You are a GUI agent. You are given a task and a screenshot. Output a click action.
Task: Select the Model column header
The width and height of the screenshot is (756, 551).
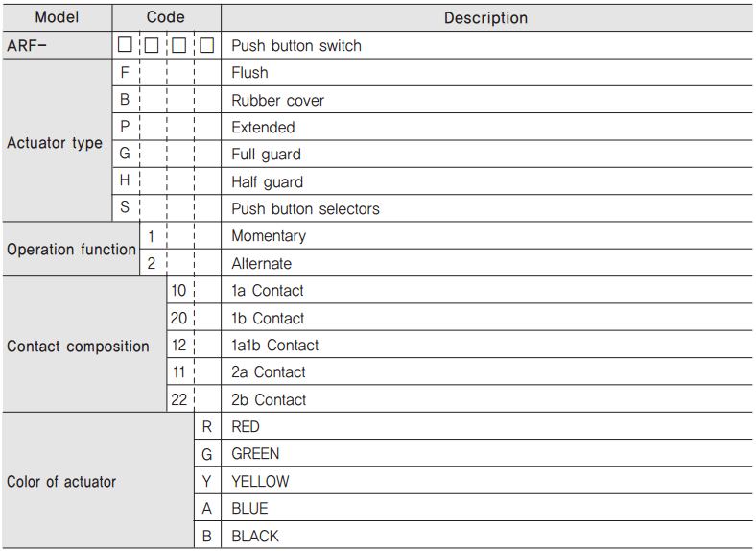click(57, 17)
